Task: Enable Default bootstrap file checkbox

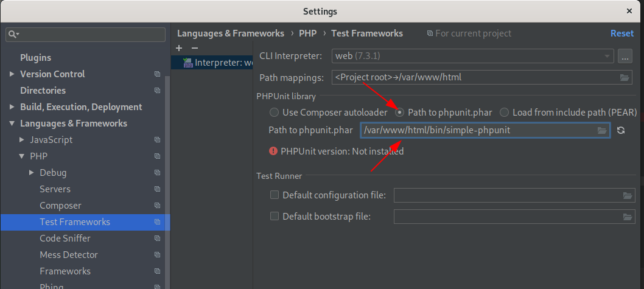Action: click(275, 216)
